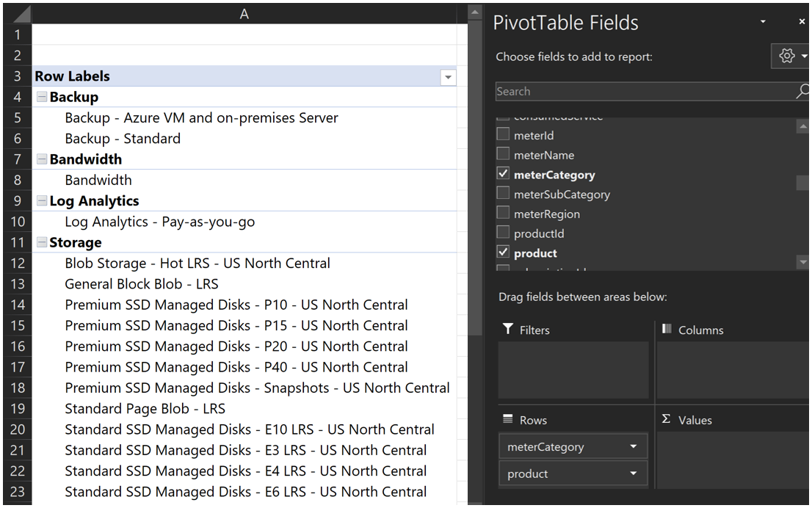Enable the meterSubCategory field checkbox
This screenshot has height=508, width=812.
[503, 194]
